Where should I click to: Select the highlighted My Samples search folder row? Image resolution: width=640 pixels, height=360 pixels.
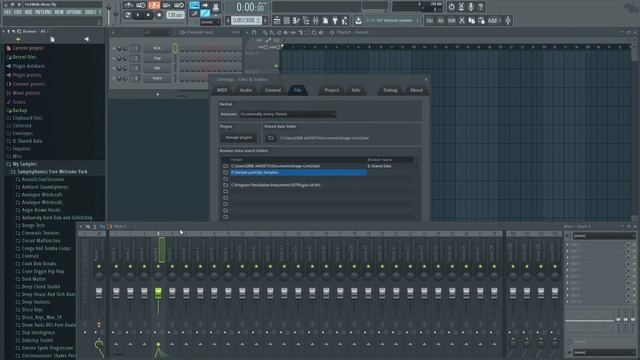click(298, 173)
